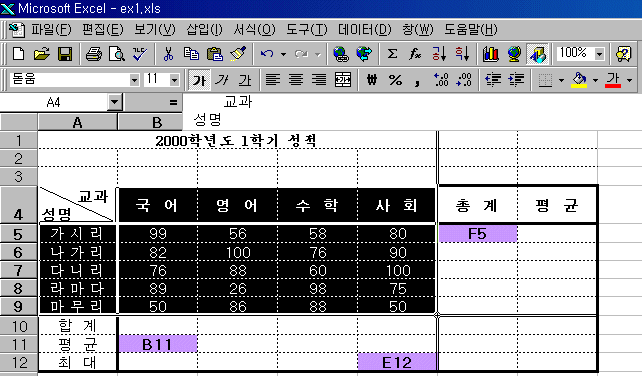Expand the font name dropdown

pyautogui.click(x=134, y=80)
